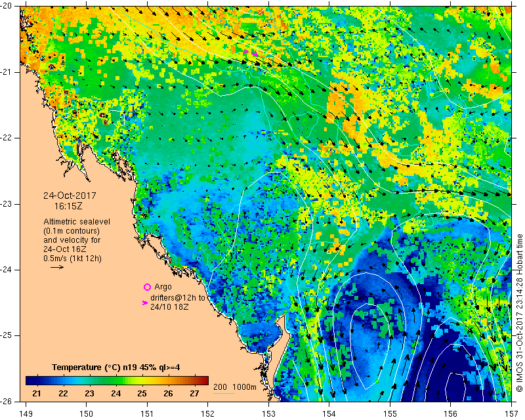
Task: Click the 'drifters@12h to' legend text
Action: tap(177, 298)
